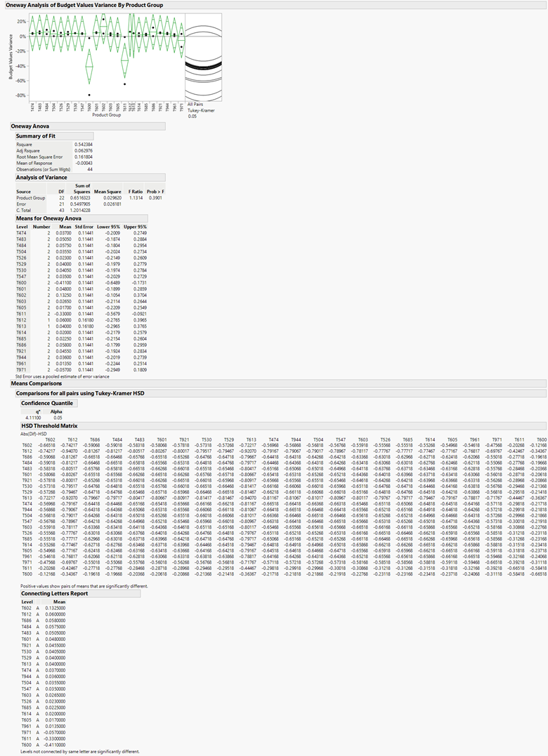Image resolution: width=548 pixels, height=756 pixels.
Task: Collapse the Oneway Analysis of Budget Values Variance header
Action: coord(84,5)
